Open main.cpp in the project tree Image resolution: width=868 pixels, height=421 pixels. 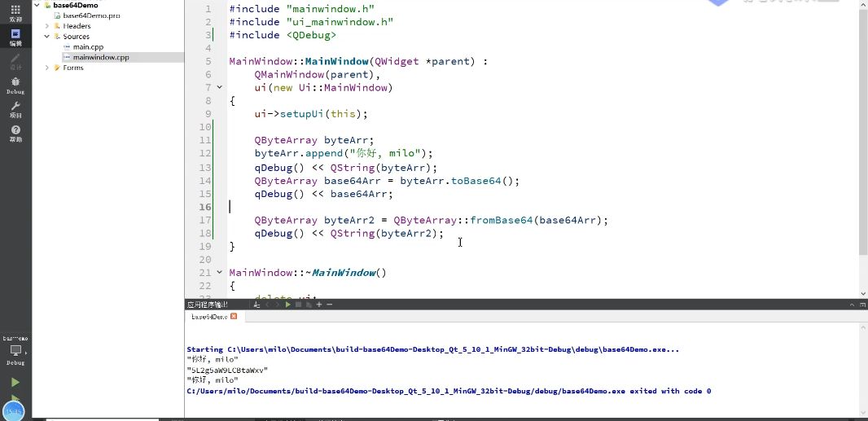(x=88, y=47)
